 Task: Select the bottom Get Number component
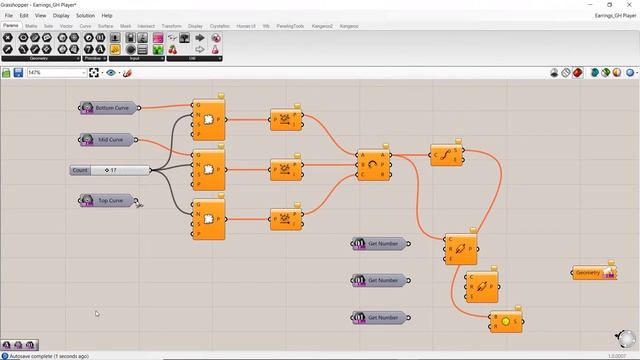click(x=380, y=318)
